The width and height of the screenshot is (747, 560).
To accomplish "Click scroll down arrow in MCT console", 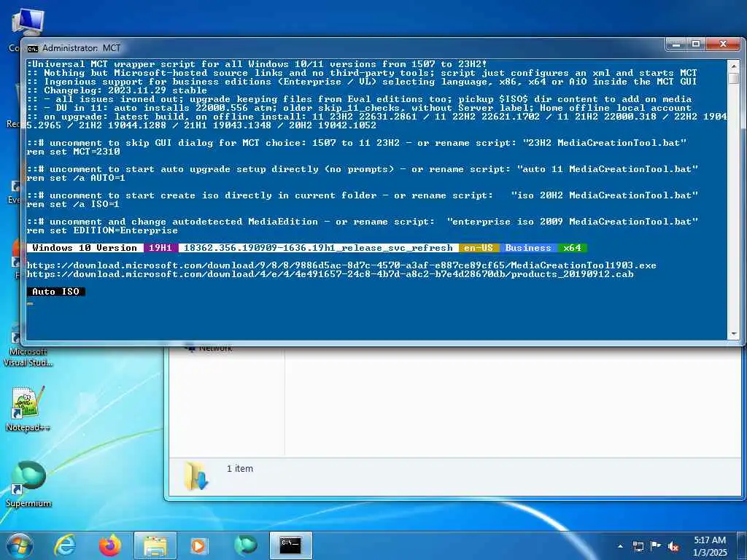I will click(x=734, y=334).
